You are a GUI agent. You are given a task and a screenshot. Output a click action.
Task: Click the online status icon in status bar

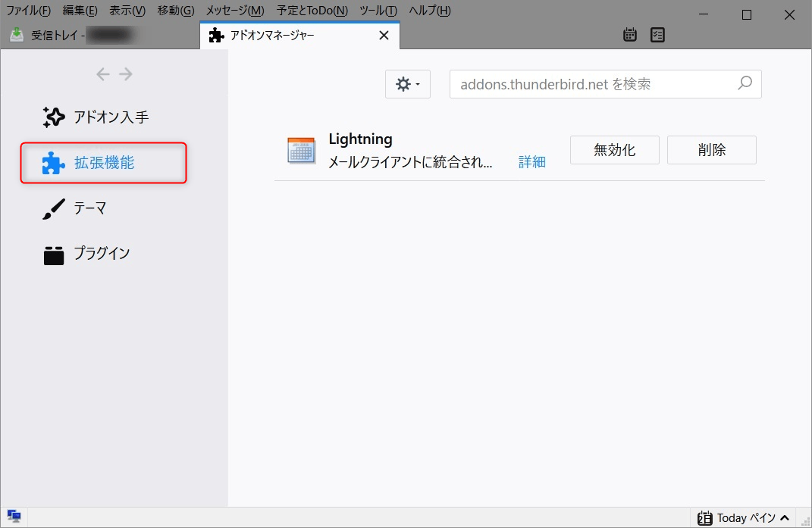click(x=14, y=516)
